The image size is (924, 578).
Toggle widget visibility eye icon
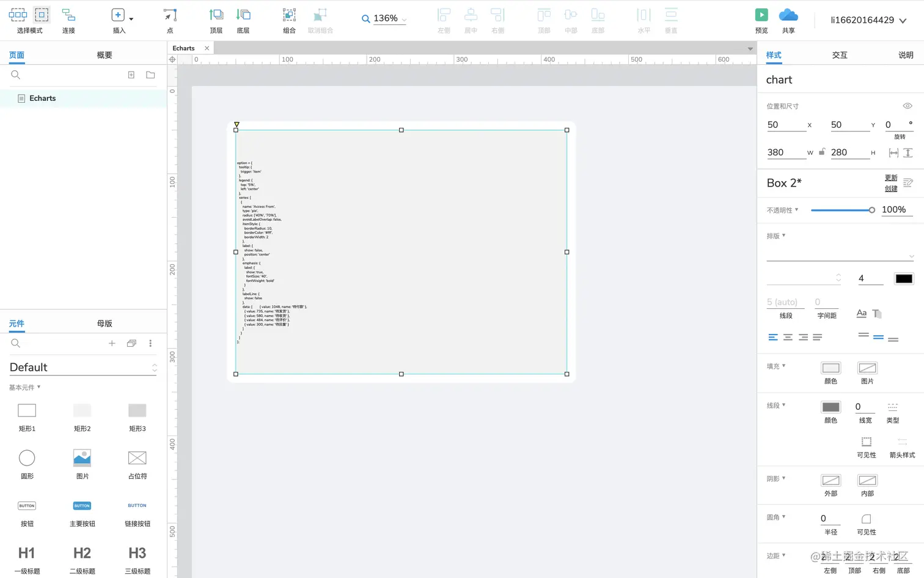[x=908, y=106]
